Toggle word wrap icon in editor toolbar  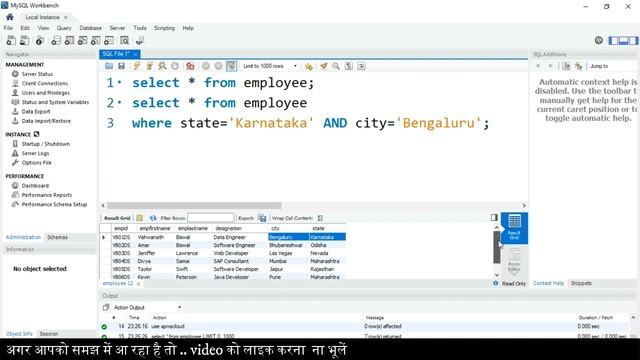click(x=361, y=66)
